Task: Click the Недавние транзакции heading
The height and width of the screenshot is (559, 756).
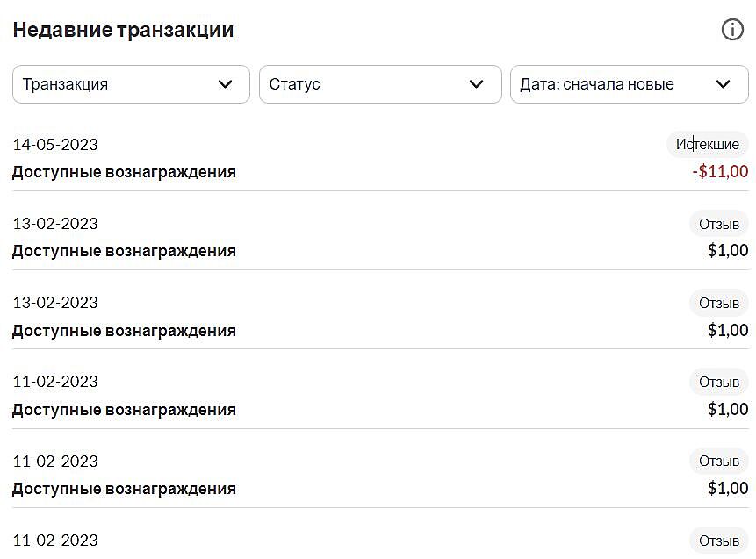Action: [x=123, y=30]
